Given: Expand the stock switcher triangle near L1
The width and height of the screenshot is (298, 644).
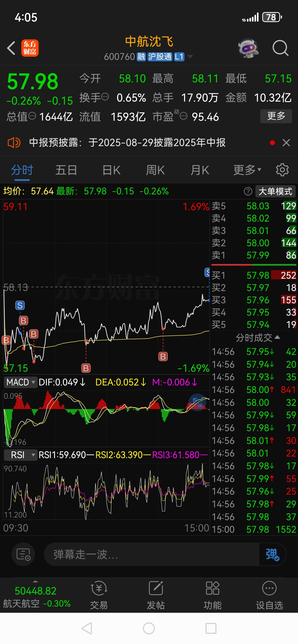Looking at the screenshot, I should coord(190,57).
